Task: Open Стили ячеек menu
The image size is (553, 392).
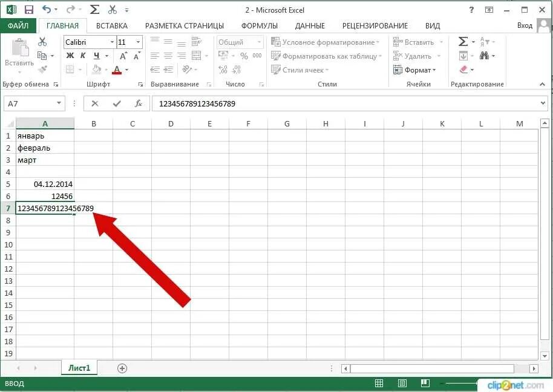Action: coord(299,70)
